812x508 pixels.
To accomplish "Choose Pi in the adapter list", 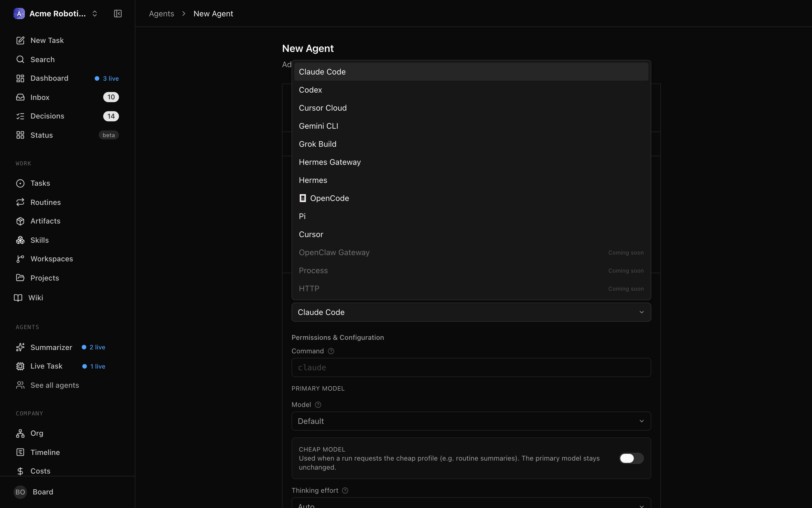I will (x=471, y=216).
